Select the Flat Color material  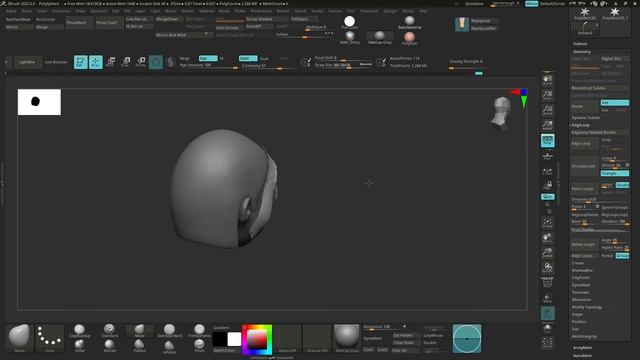pyautogui.click(x=349, y=22)
